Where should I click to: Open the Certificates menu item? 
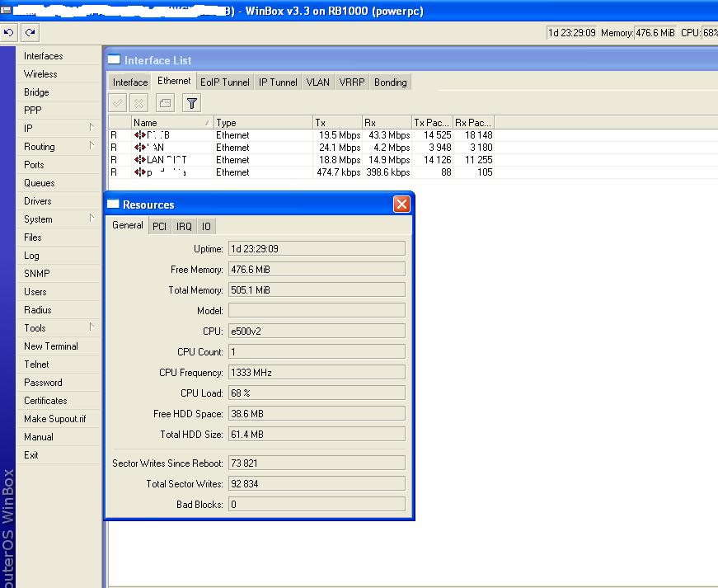click(59, 401)
